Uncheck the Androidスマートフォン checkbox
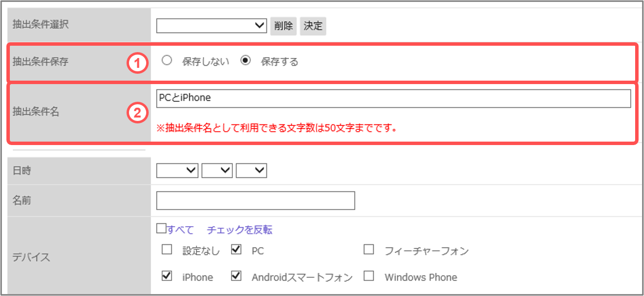 click(236, 276)
